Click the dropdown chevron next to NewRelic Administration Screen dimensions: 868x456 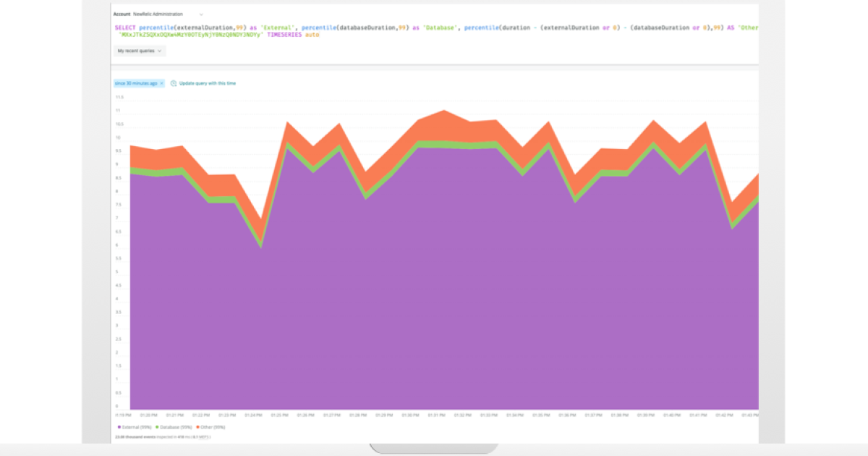coord(201,14)
